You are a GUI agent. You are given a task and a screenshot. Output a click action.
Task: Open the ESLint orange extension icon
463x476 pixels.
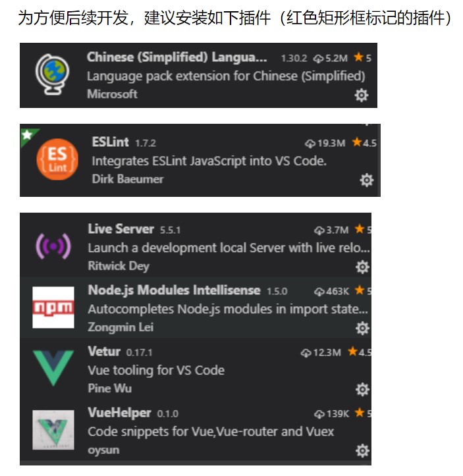pyautogui.click(x=57, y=159)
